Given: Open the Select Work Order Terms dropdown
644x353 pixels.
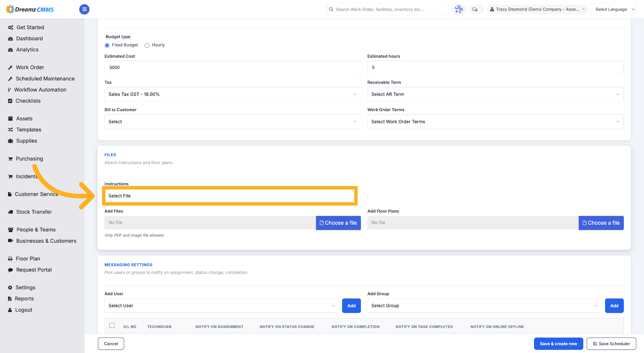Looking at the screenshot, I should point(495,122).
